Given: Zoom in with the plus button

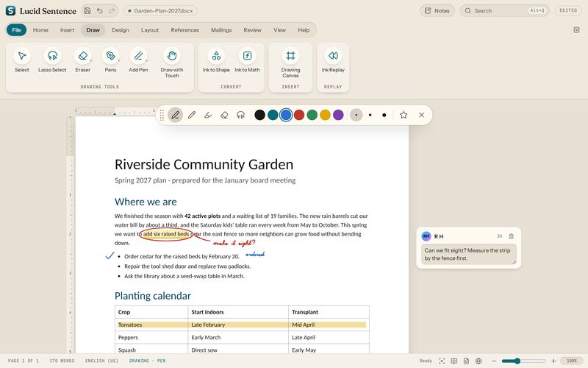Looking at the screenshot, I should (x=553, y=361).
